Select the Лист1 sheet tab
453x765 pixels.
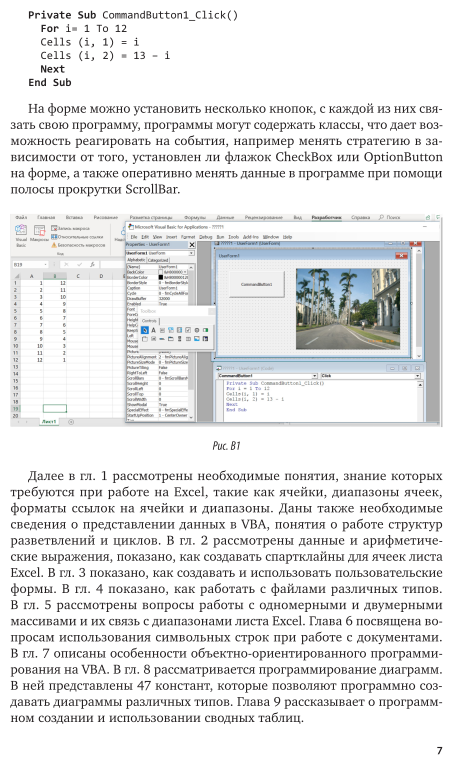[49, 422]
